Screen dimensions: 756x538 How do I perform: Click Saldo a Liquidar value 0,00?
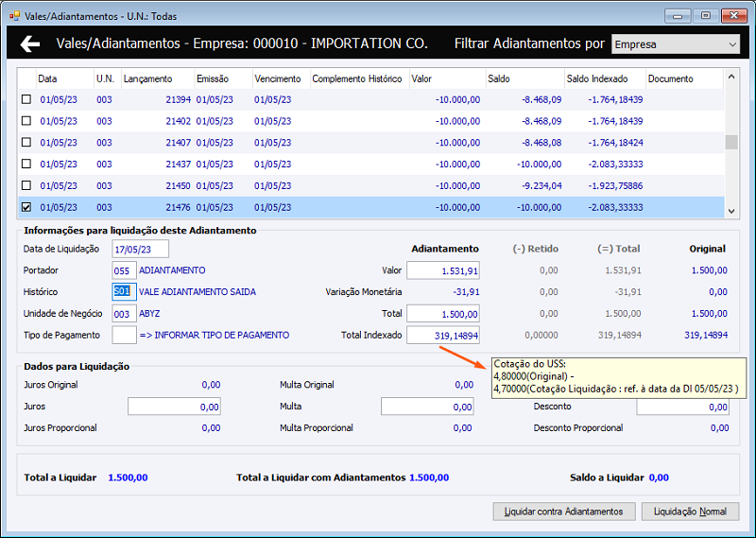(659, 477)
